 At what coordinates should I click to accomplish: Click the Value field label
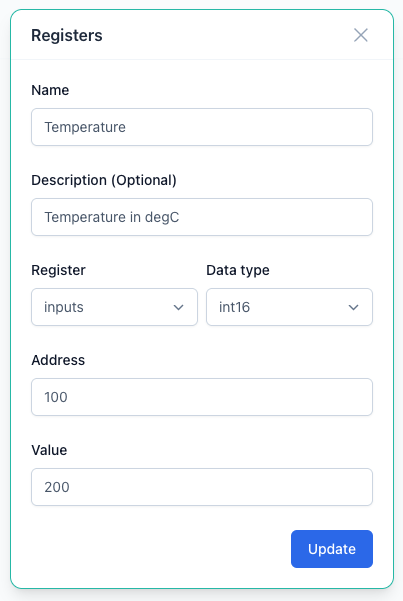(49, 450)
